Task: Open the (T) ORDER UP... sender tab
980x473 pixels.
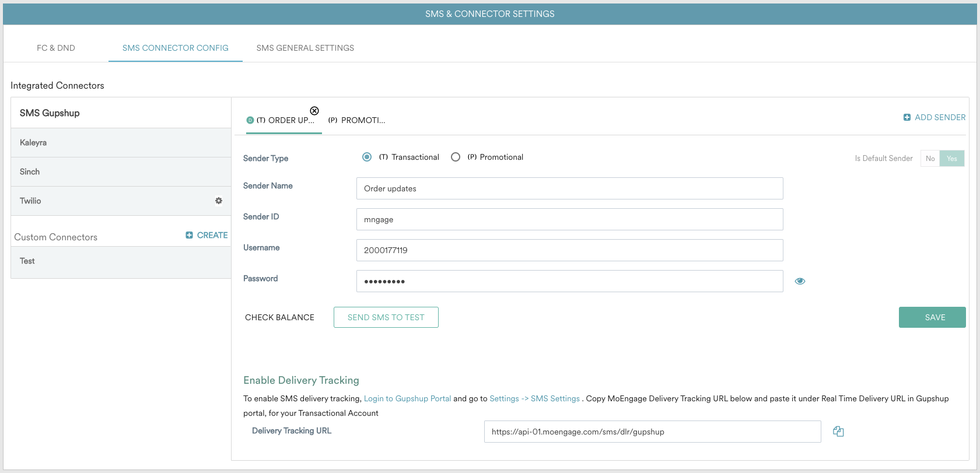Action: [285, 120]
